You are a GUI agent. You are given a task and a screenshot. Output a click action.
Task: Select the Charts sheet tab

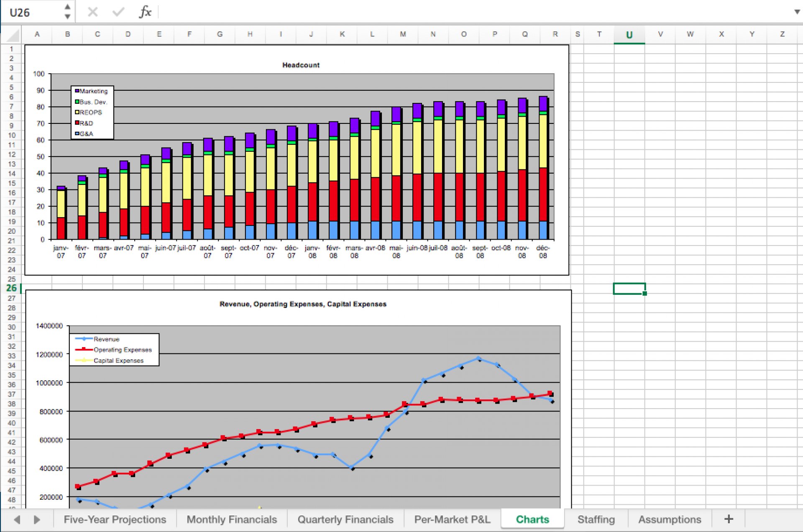532,519
